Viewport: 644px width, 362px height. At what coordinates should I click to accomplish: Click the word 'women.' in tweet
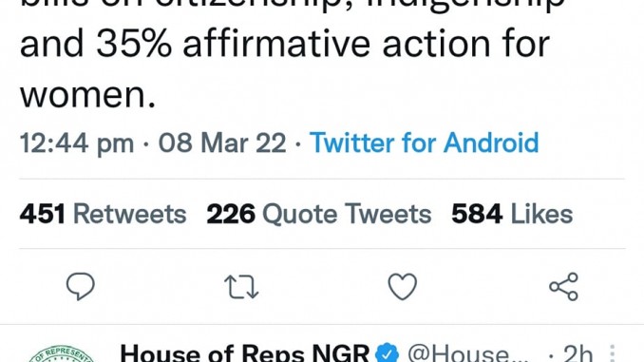point(88,95)
